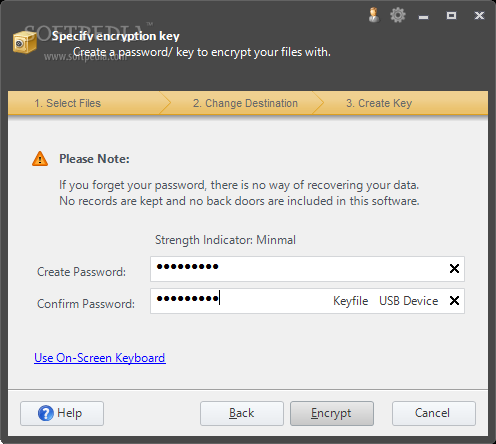496x444 pixels.
Task: Go to step 1. Select Files
Action: click(x=67, y=103)
